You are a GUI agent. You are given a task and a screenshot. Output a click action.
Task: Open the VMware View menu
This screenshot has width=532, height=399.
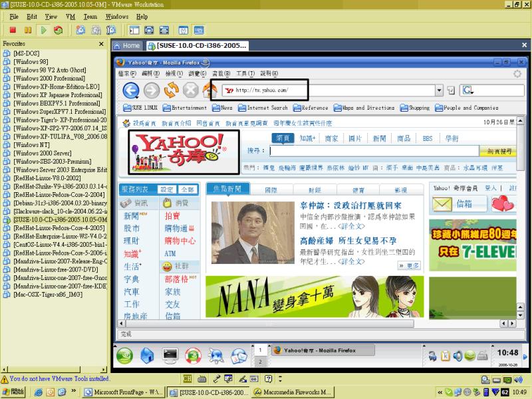(x=51, y=17)
